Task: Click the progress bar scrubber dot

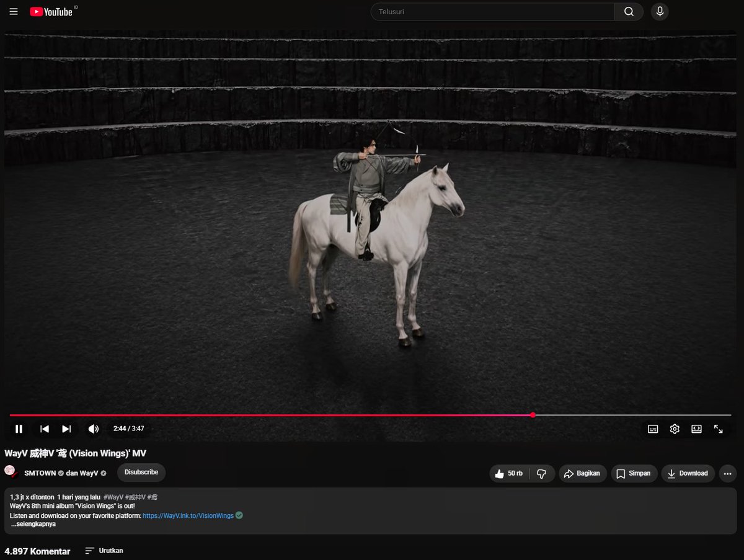Action: pos(533,415)
